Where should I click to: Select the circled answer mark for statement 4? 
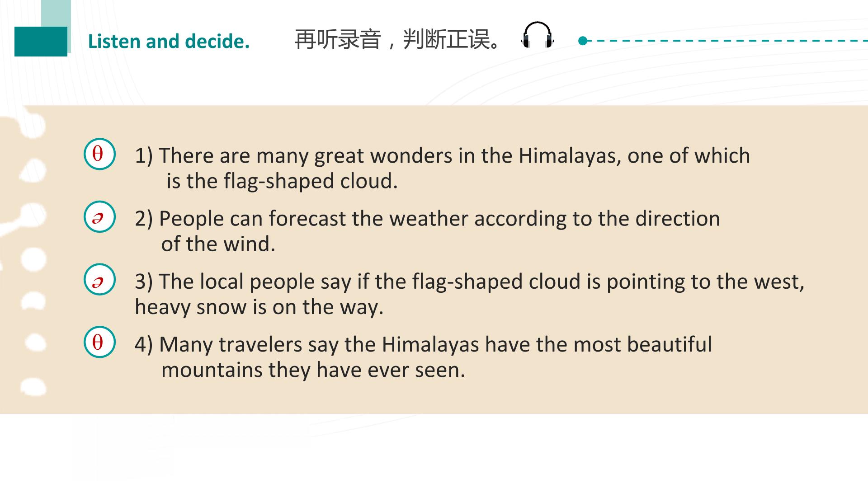(99, 342)
